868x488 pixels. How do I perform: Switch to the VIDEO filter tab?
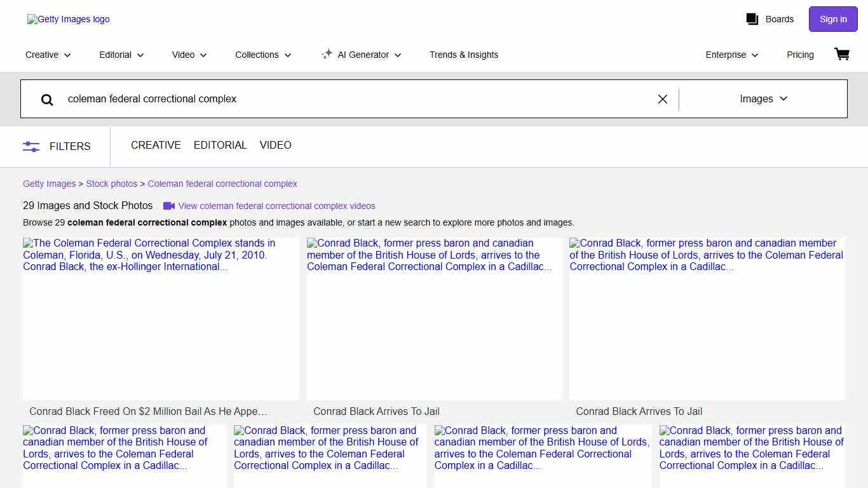[x=275, y=146]
